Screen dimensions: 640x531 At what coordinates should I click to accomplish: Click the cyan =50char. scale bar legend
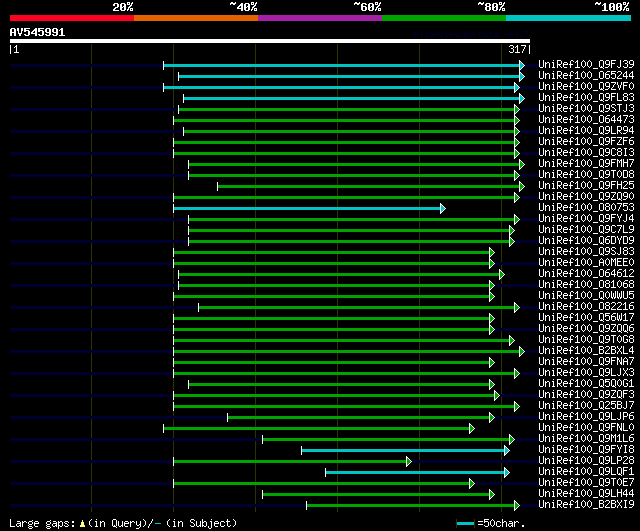click(x=465, y=523)
